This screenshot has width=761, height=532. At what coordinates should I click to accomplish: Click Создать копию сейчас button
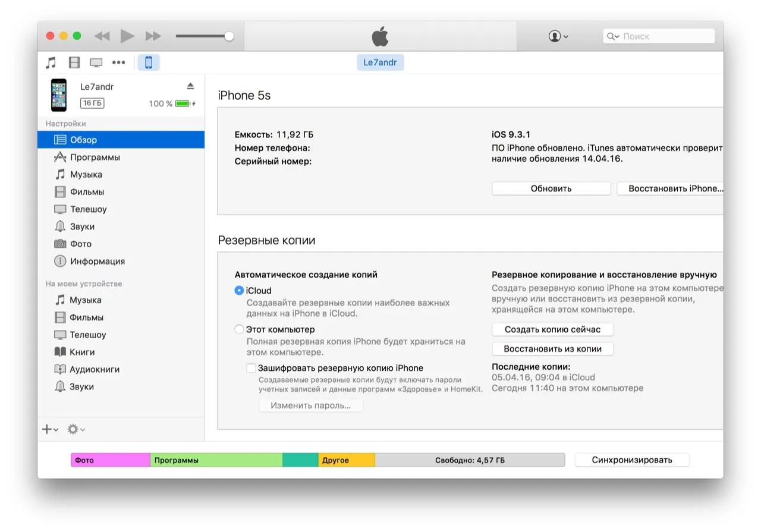coord(553,329)
